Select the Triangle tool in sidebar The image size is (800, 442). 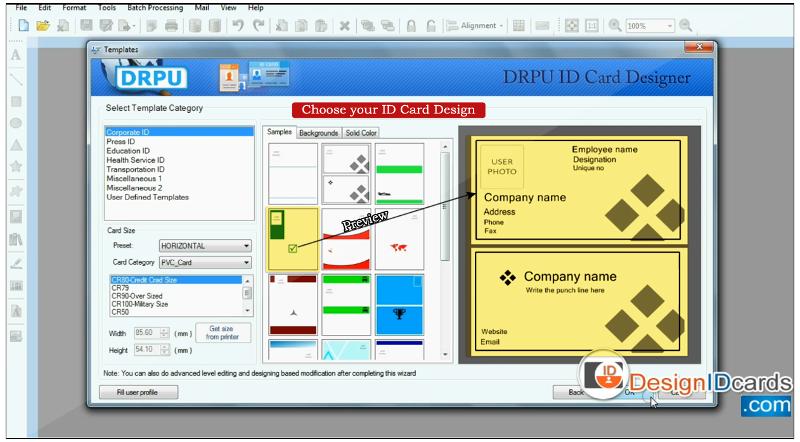(x=16, y=145)
